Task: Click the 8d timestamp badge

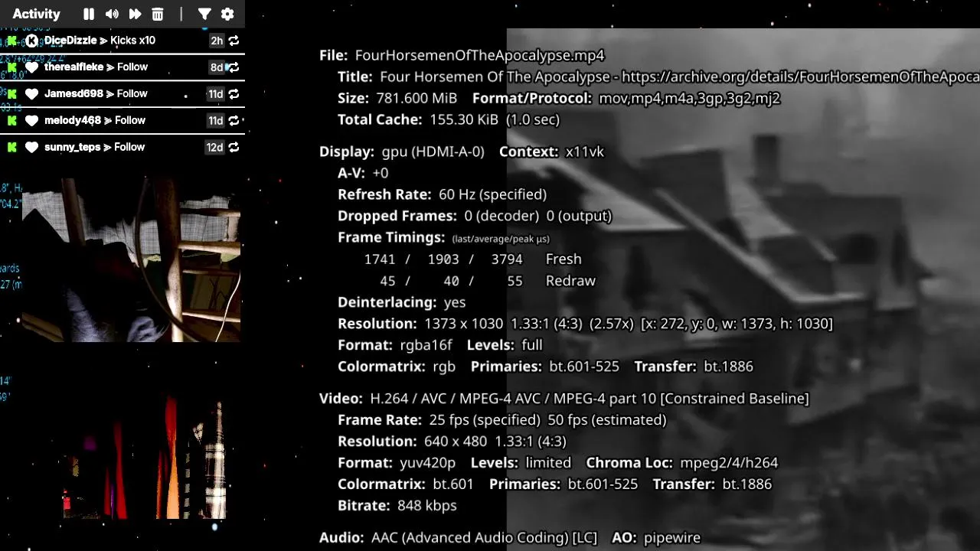Action: (x=217, y=67)
